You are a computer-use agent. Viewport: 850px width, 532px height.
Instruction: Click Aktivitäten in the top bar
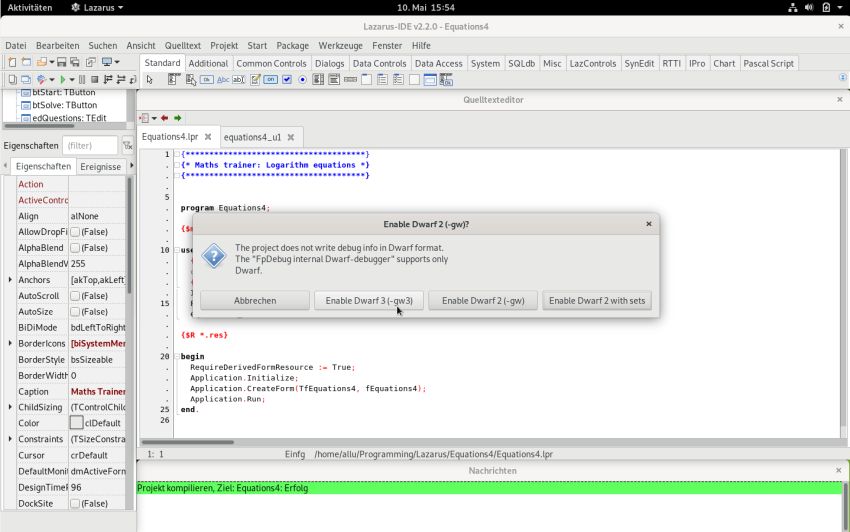click(30, 8)
